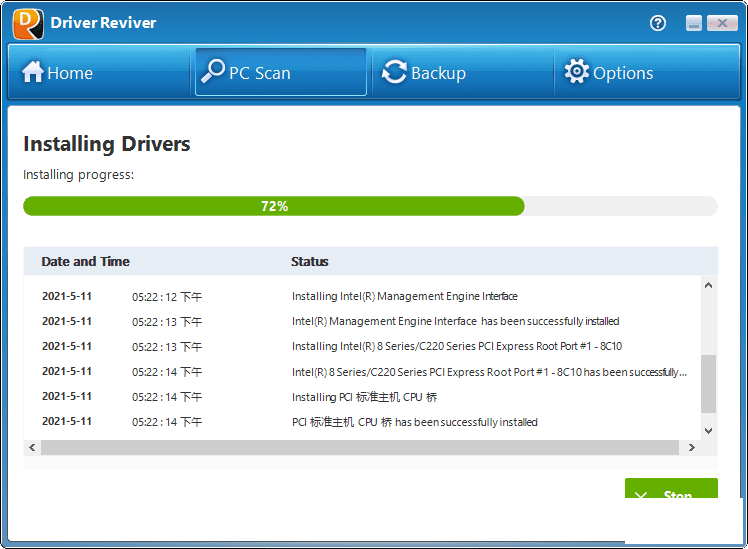The image size is (748, 549).
Task: Click log scroll down arrow
Action: point(708,431)
